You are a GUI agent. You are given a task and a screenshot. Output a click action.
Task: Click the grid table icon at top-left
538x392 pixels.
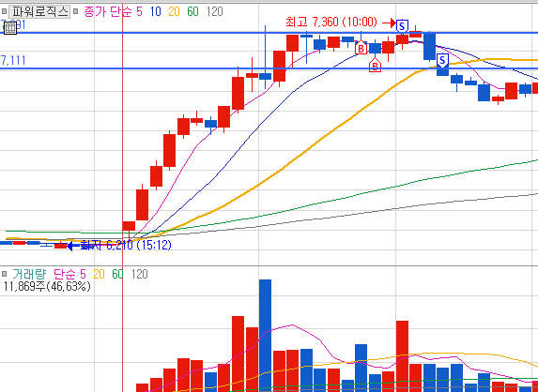coord(10,28)
